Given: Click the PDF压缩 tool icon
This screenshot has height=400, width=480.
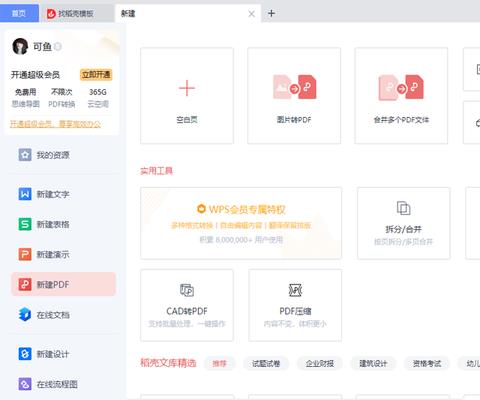Looking at the screenshot, I should click(295, 290).
